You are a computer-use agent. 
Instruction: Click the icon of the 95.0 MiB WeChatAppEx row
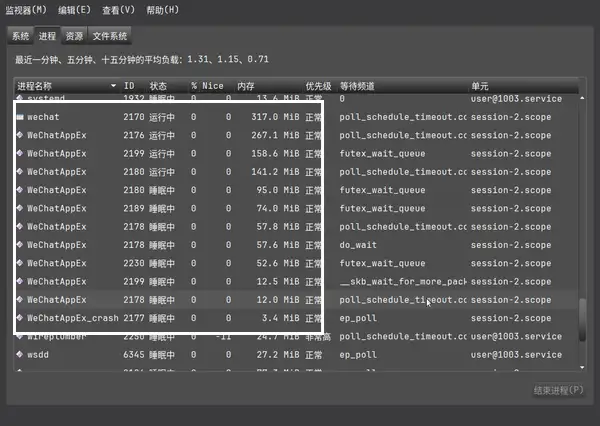click(x=20, y=190)
